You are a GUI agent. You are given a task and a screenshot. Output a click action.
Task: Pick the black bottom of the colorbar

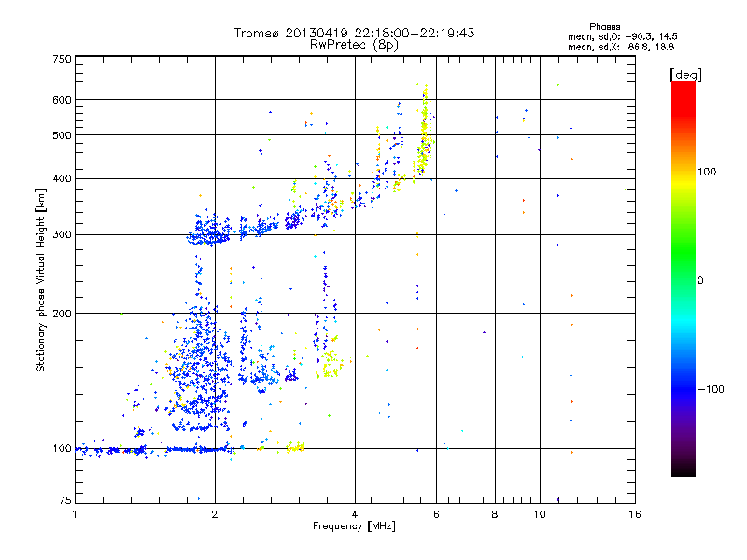click(684, 469)
